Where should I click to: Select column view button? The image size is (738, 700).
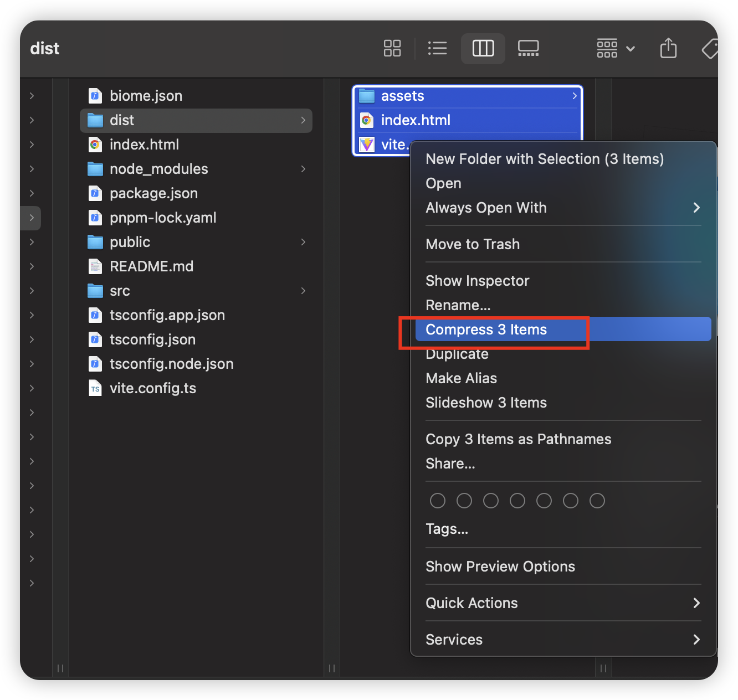pos(483,48)
